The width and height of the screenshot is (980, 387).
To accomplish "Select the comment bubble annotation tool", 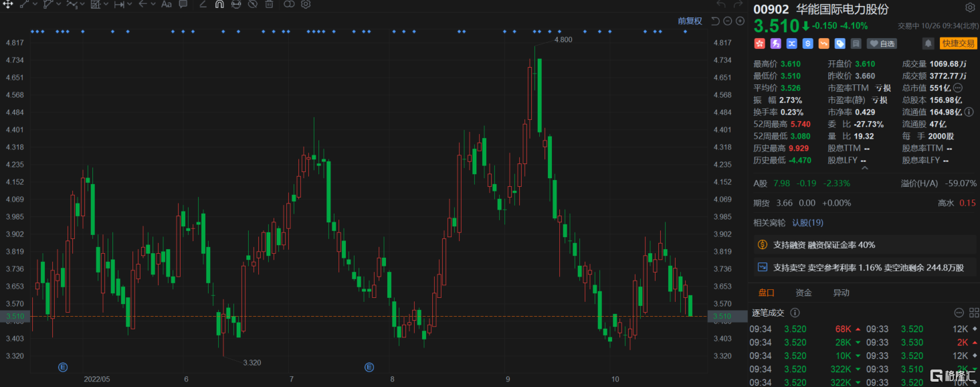I will pos(183,4).
